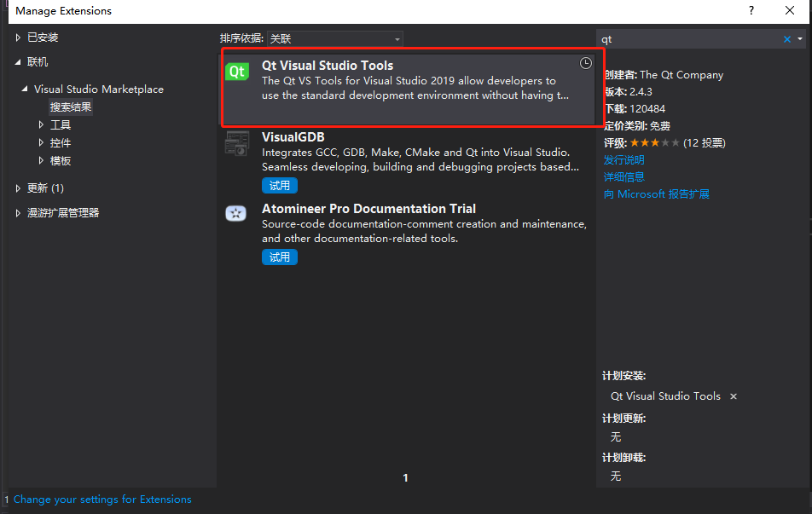Click the version 2.4.3 text
This screenshot has width=812, height=514.
pos(641,92)
